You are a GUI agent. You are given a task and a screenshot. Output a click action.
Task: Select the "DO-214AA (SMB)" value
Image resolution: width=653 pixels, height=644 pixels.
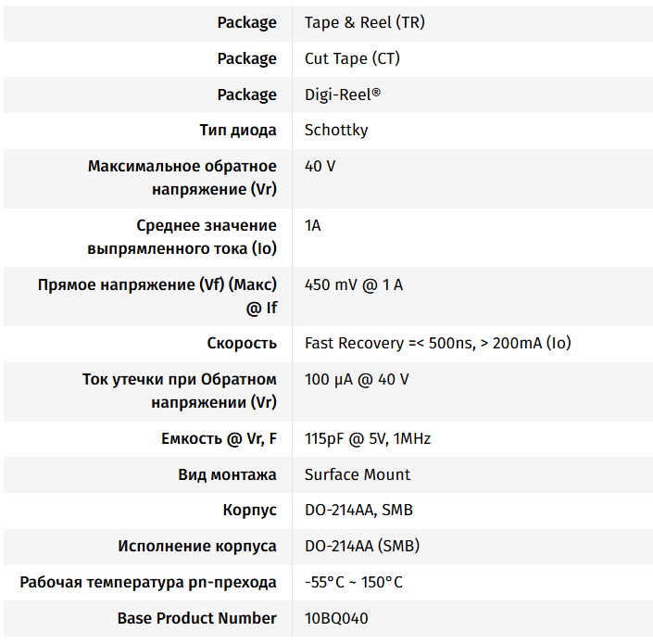tap(362, 546)
